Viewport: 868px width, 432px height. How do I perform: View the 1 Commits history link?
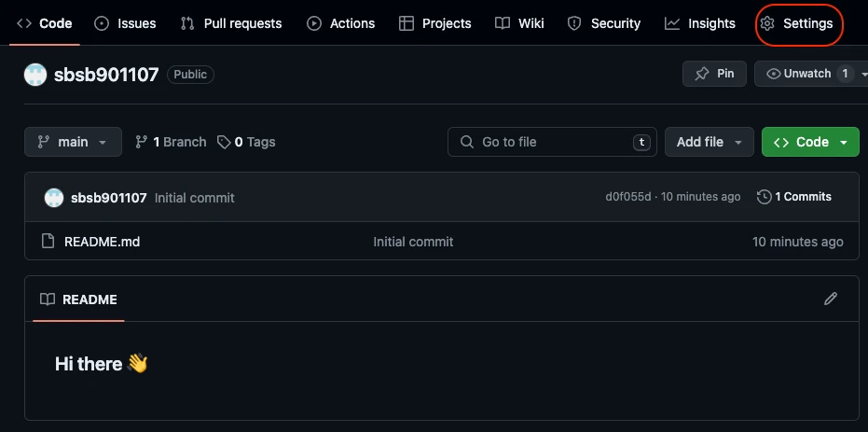point(794,197)
